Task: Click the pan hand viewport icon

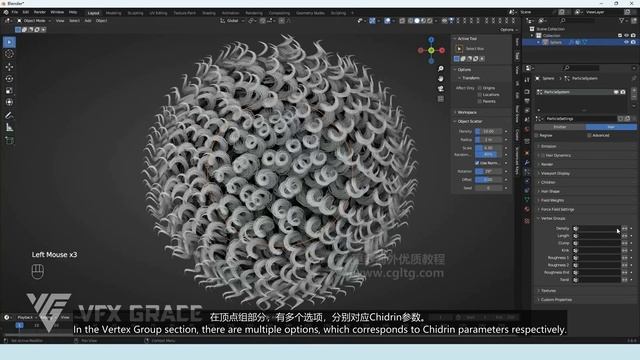Action: pos(441,78)
